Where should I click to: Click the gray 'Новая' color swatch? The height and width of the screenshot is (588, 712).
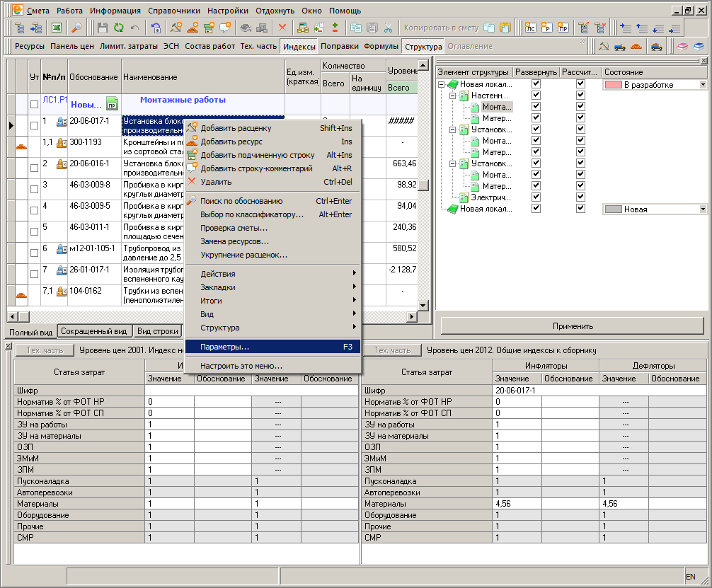click(613, 209)
